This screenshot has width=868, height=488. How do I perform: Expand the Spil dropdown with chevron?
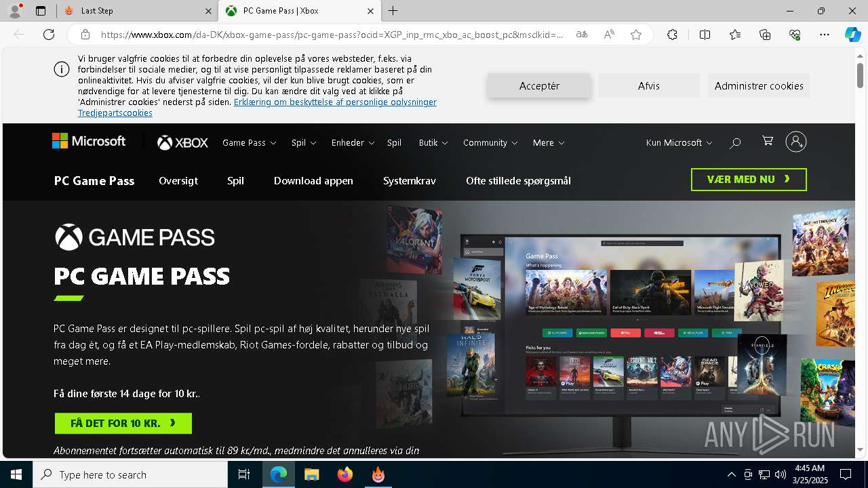[304, 143]
